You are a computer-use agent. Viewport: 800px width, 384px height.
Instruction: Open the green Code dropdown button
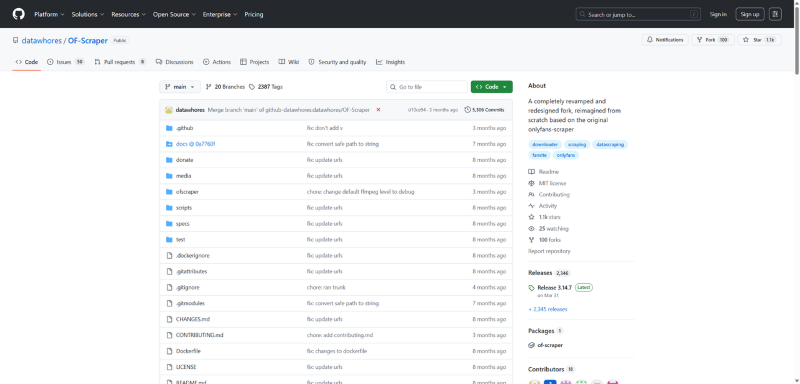click(491, 87)
